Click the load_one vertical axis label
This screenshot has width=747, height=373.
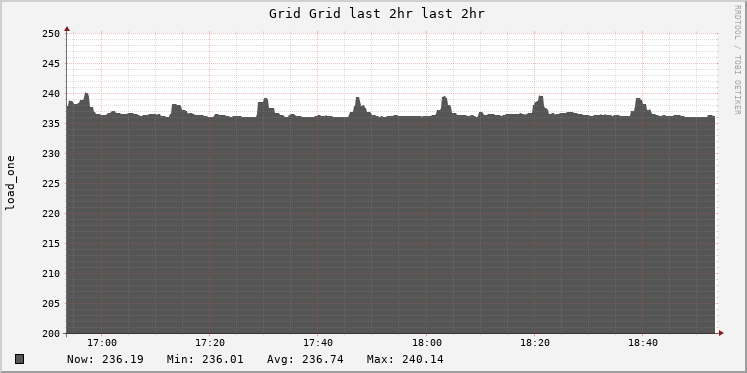(10, 183)
